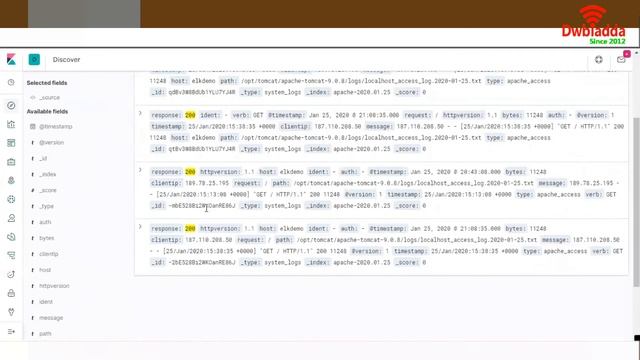Viewport: 640px width, 360px height.
Task: Select the _source selected field
Action: (50, 98)
